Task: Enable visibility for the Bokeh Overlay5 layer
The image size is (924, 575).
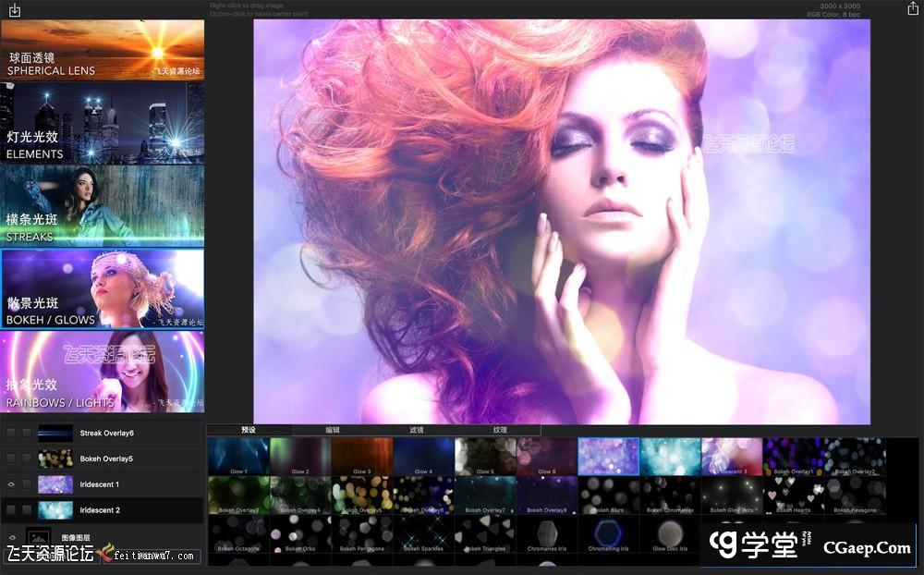Action: pyautogui.click(x=11, y=459)
